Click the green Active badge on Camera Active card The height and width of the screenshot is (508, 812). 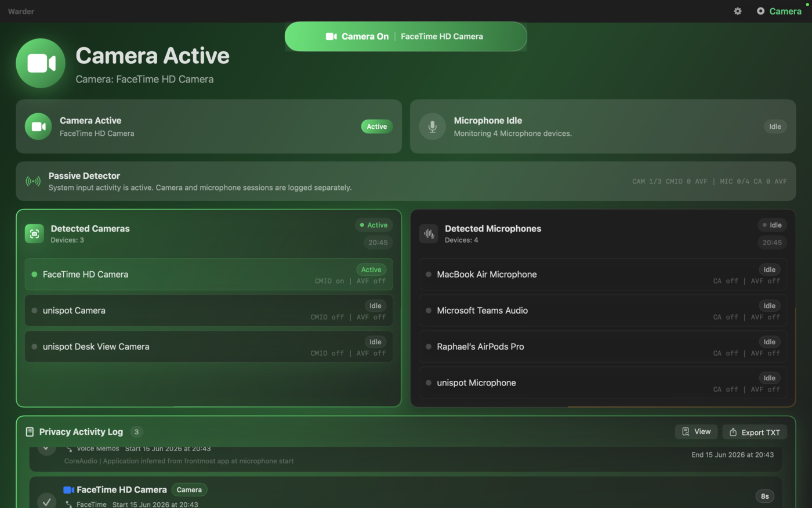(377, 127)
